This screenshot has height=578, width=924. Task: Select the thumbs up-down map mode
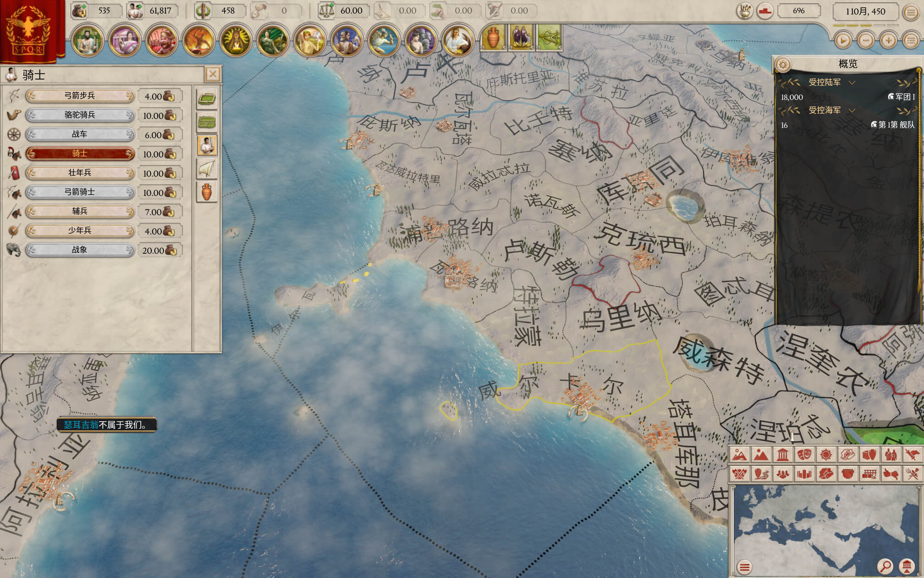click(891, 473)
